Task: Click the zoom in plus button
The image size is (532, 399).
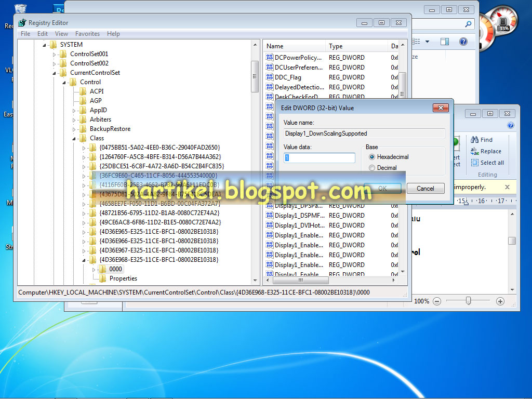Action: [x=500, y=301]
